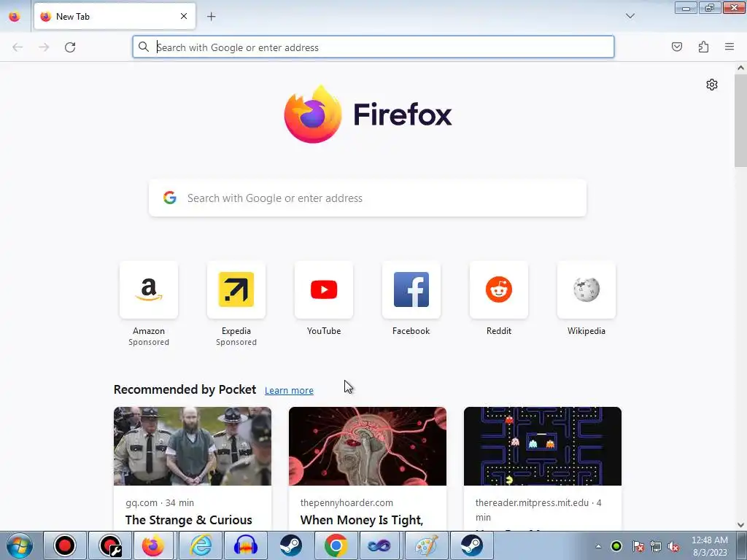Open a new tab with plus button
Image resolution: width=747 pixels, height=560 pixels.
[x=211, y=17]
